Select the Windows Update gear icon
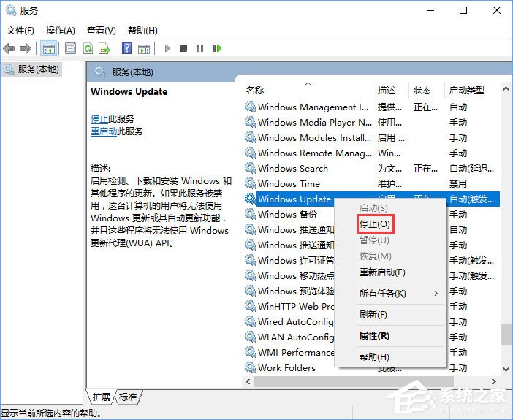Image resolution: width=513 pixels, height=420 pixels. pos(250,199)
